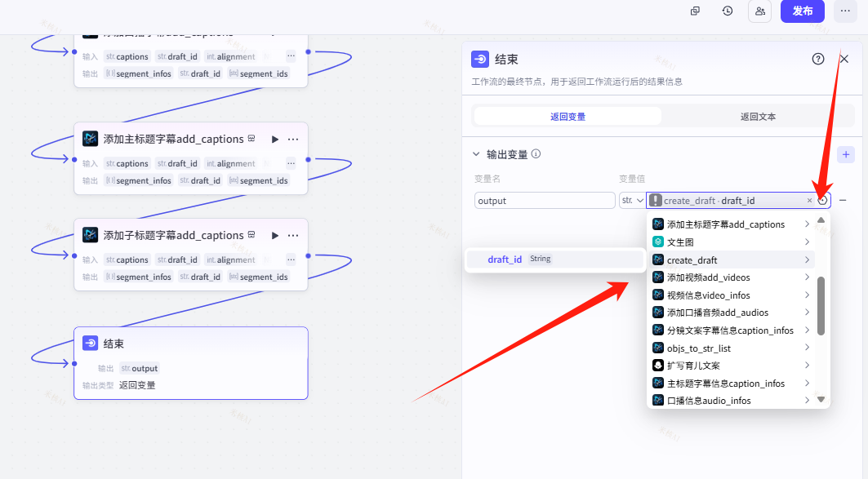Viewport: 868px width, 479px height.
Task: Click the 结束 node icon on canvas
Action: coord(91,344)
